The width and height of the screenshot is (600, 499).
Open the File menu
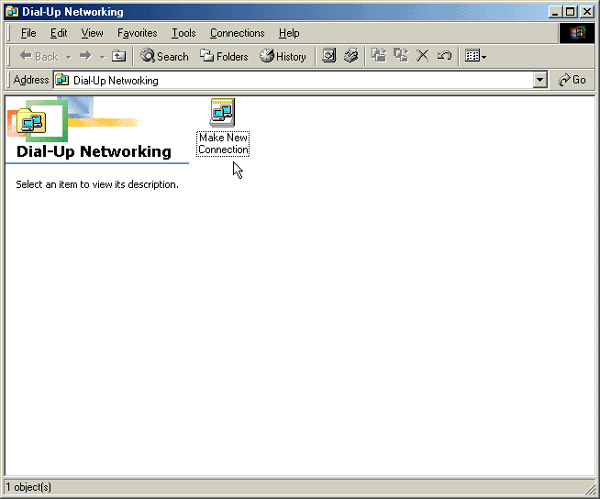pos(28,33)
